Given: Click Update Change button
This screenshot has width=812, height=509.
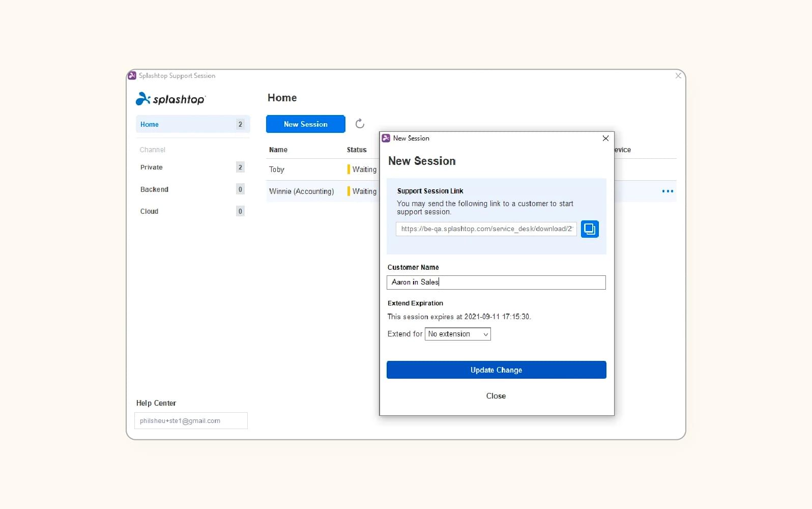Looking at the screenshot, I should pyautogui.click(x=497, y=370).
